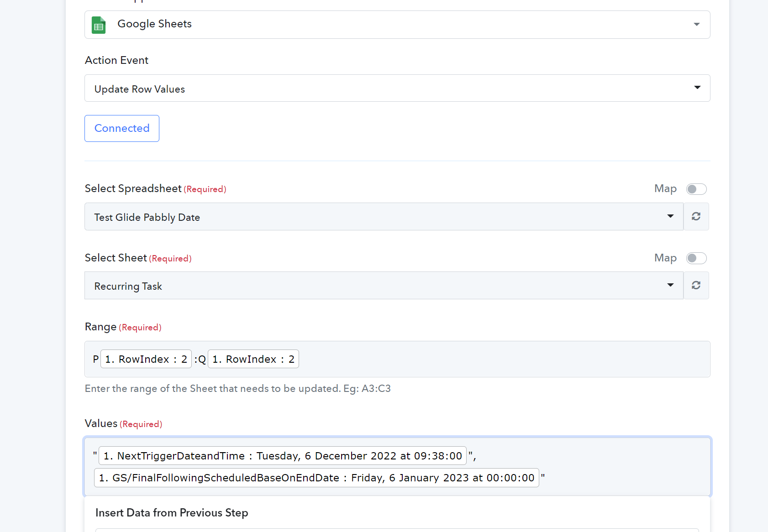Screen dimensions: 768x532
Task: Click inside the Range input field
Action: [397, 359]
